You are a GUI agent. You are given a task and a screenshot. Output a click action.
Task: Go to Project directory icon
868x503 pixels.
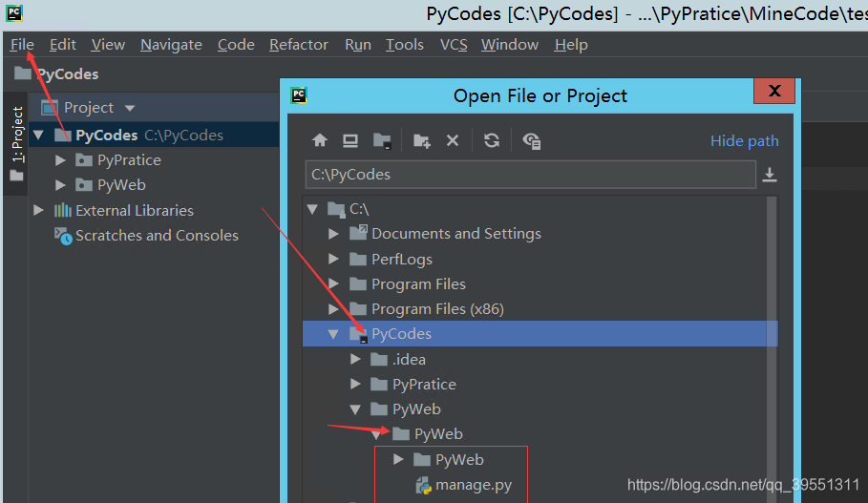tap(382, 141)
